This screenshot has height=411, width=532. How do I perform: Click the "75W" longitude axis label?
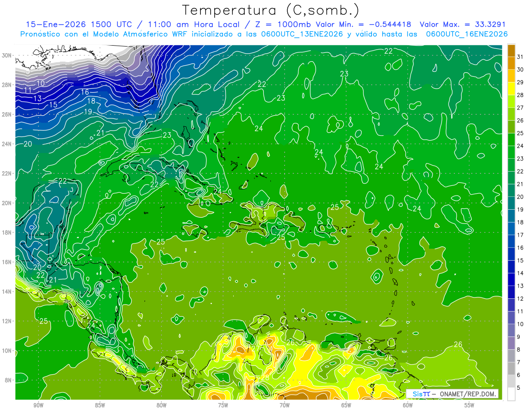[223, 406]
